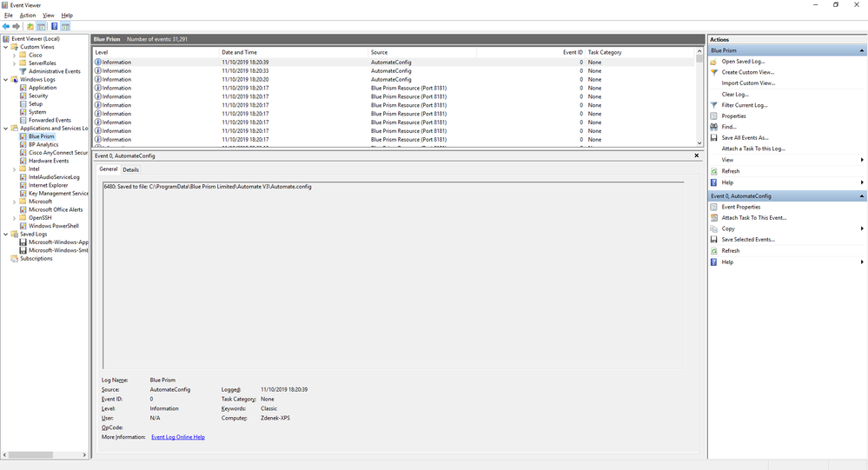
Task: Open the File menu
Action: pyautogui.click(x=9, y=16)
